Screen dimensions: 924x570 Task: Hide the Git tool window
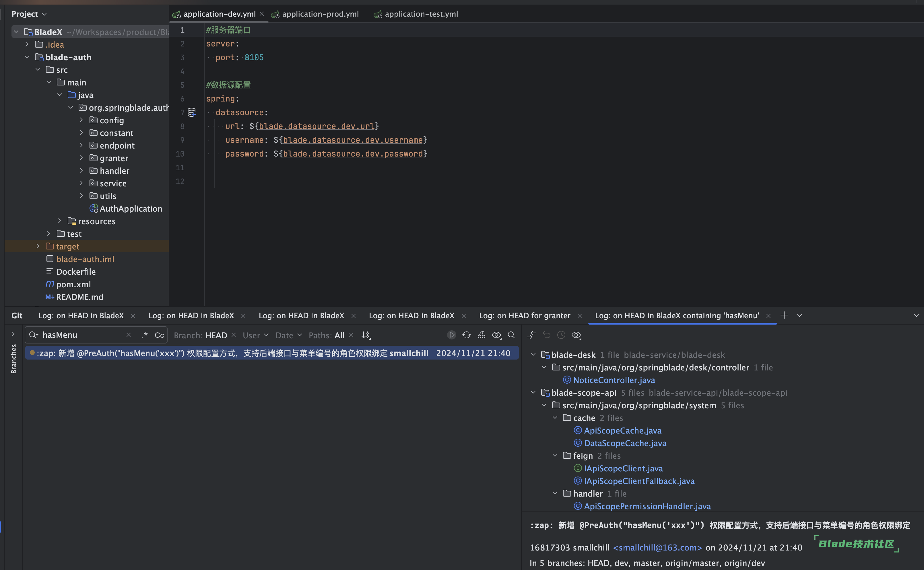click(x=916, y=315)
